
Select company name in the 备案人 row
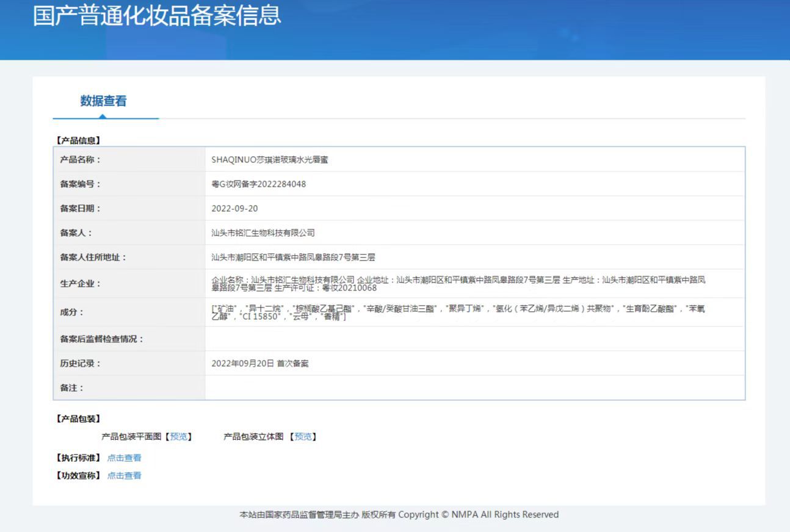point(263,233)
